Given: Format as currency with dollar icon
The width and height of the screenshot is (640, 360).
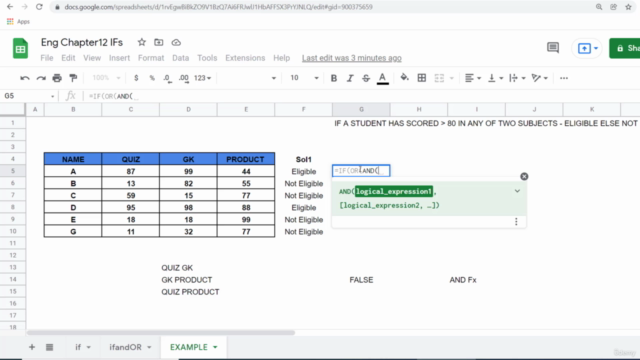Looking at the screenshot, I should (136, 78).
